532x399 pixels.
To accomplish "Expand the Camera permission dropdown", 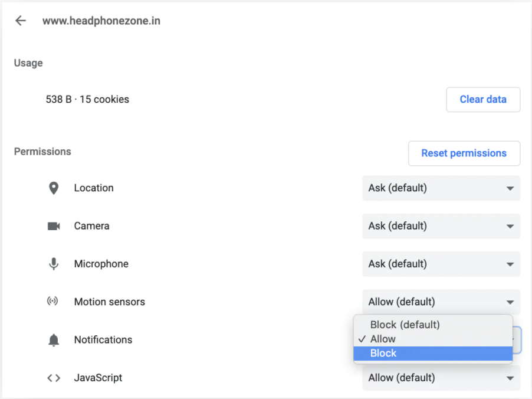I will tap(441, 226).
